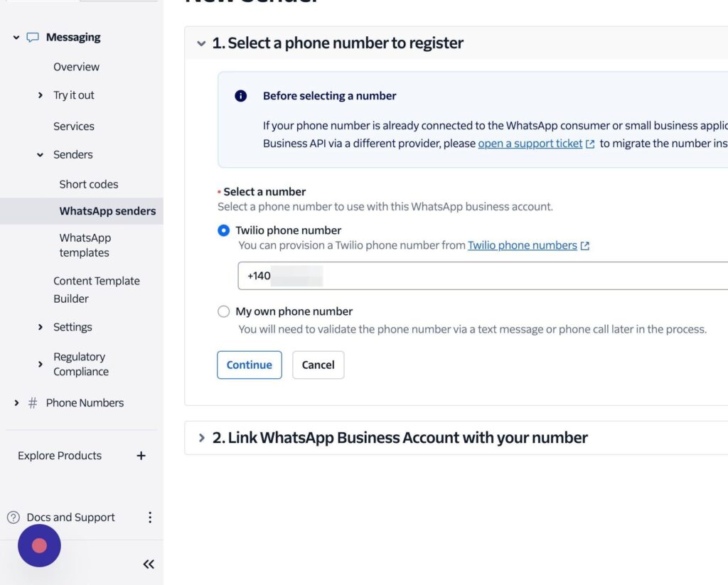The height and width of the screenshot is (585, 728).
Task: Collapse the Select a phone number section
Action: (201, 43)
